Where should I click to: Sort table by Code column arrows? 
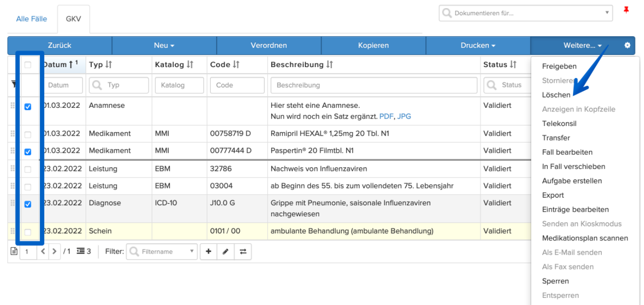click(236, 65)
